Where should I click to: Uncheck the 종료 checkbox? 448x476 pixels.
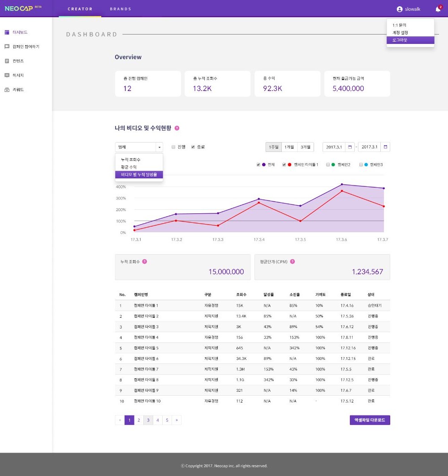(192, 147)
